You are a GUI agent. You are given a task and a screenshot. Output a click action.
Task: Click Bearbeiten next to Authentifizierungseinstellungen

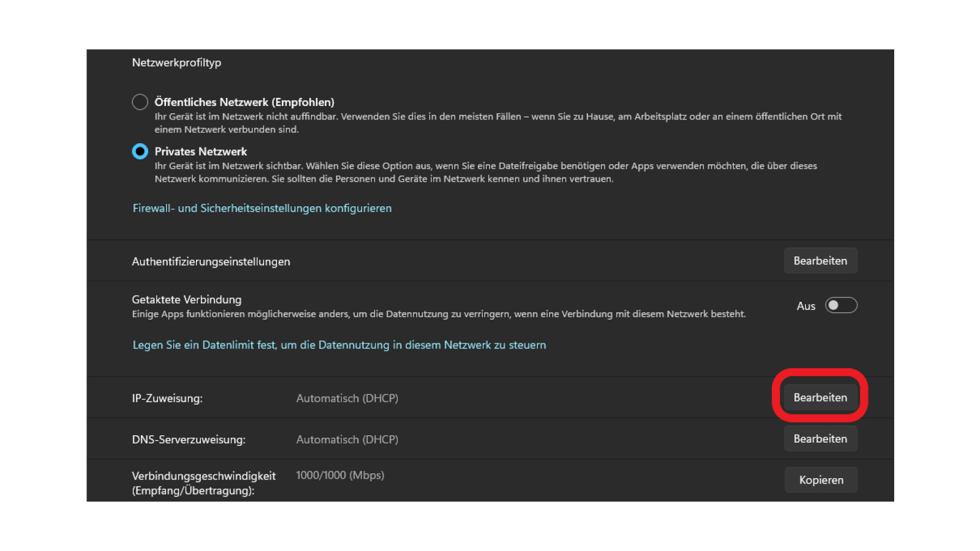point(821,260)
